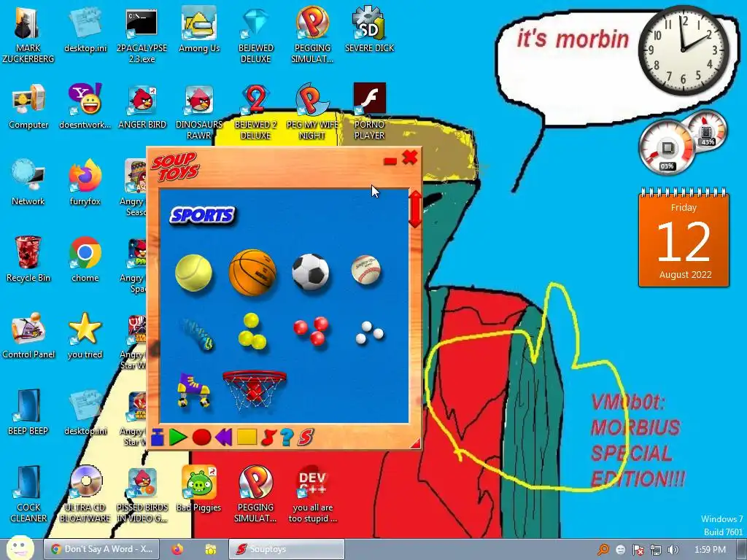Select the SEVERE DICK desktop icon
This screenshot has height=560, width=747.
coord(369,29)
